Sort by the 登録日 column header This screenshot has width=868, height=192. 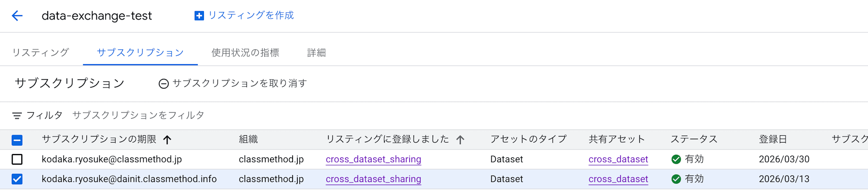(773, 139)
